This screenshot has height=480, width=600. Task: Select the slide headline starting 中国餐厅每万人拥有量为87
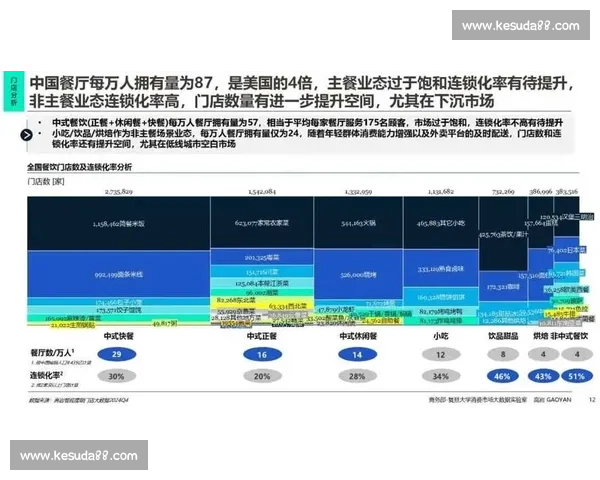[302, 83]
